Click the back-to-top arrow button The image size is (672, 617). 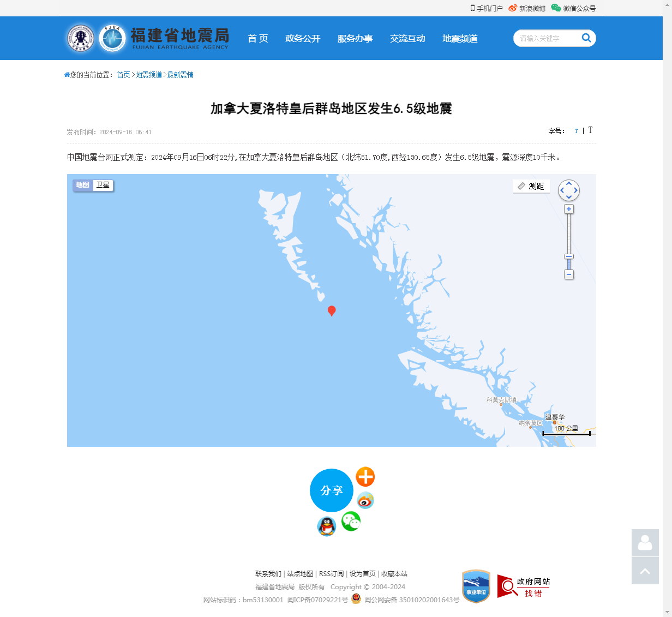645,571
